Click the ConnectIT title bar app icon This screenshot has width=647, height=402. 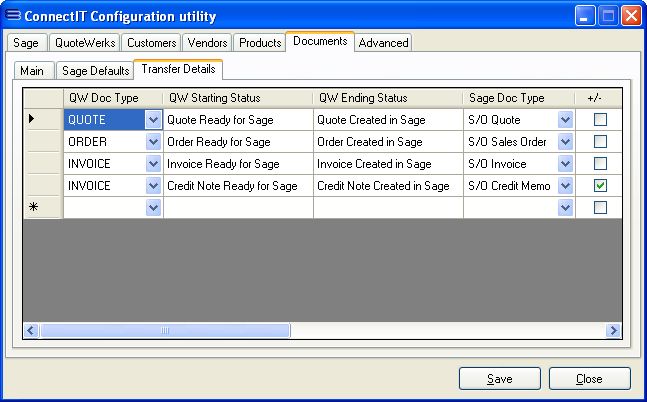(13, 16)
